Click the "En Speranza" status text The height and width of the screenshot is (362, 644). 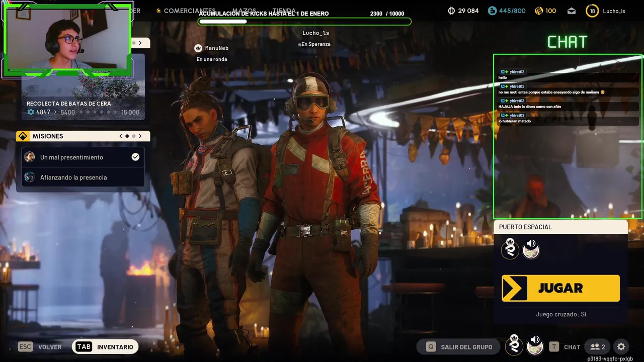(316, 44)
